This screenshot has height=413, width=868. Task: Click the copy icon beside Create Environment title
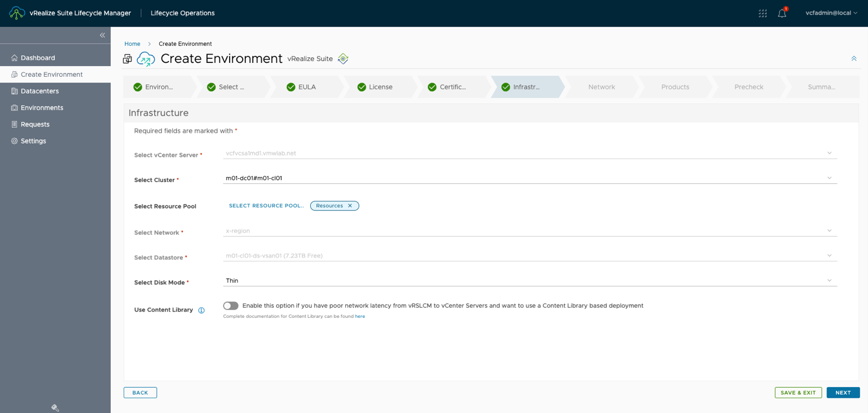(128, 59)
